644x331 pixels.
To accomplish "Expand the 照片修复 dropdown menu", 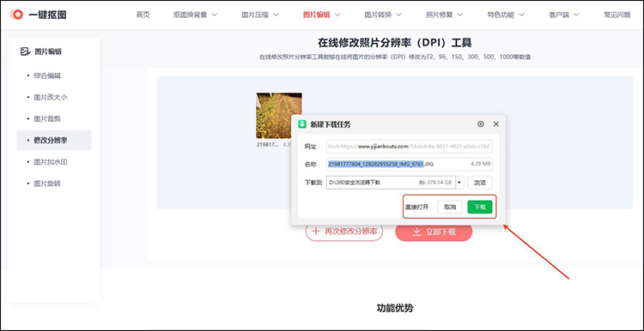I will point(445,15).
